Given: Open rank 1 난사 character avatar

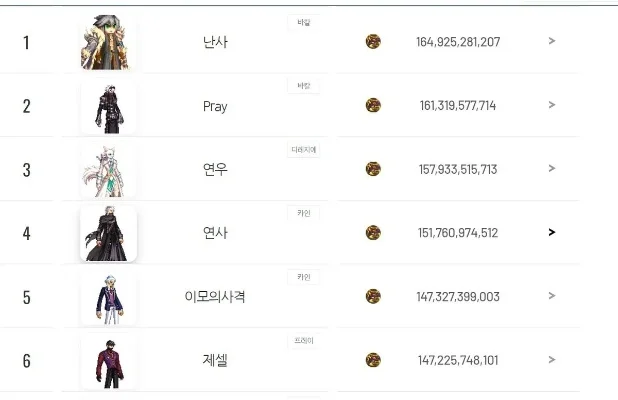Looking at the screenshot, I should click(x=105, y=43).
